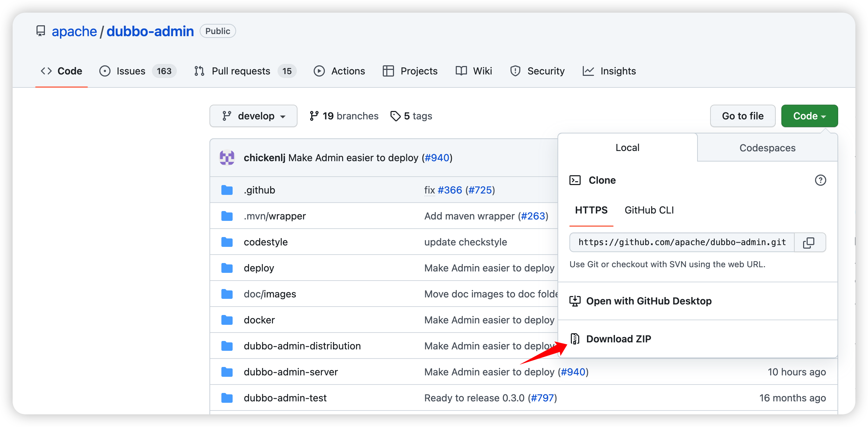The image size is (868, 427).
Task: Open the dubbo-admin-server folder
Action: click(x=291, y=372)
